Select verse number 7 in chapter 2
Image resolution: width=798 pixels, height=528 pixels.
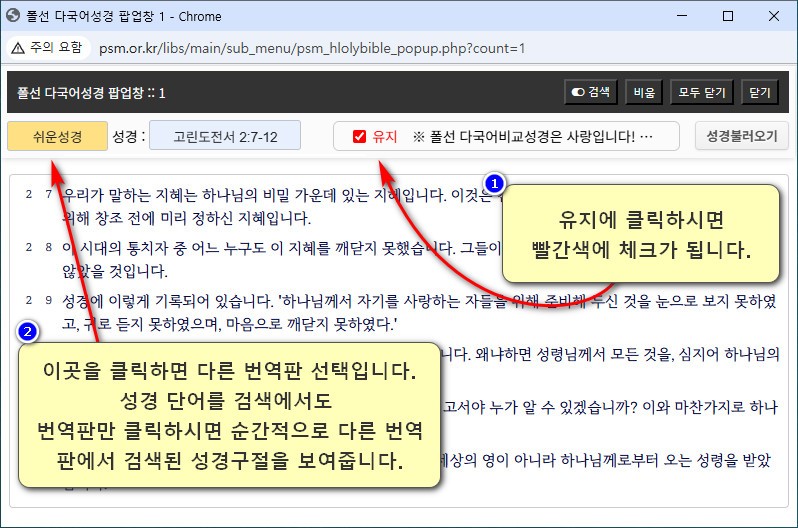(48, 194)
